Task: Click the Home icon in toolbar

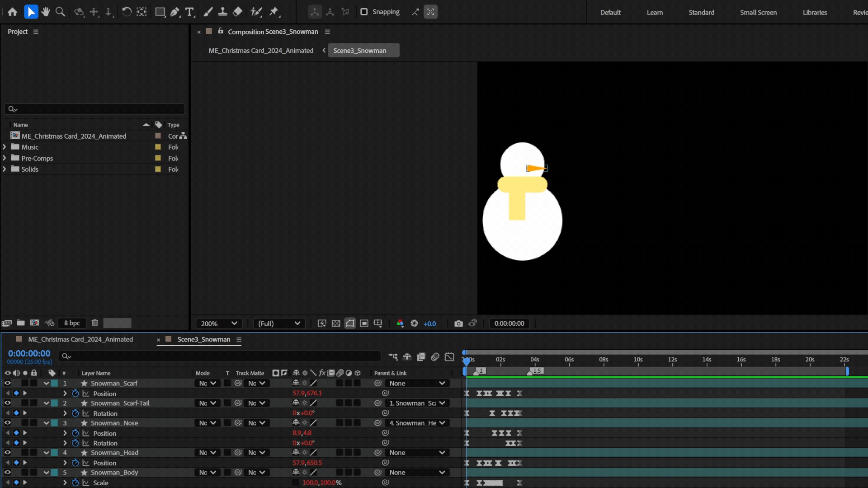Action: [12, 12]
